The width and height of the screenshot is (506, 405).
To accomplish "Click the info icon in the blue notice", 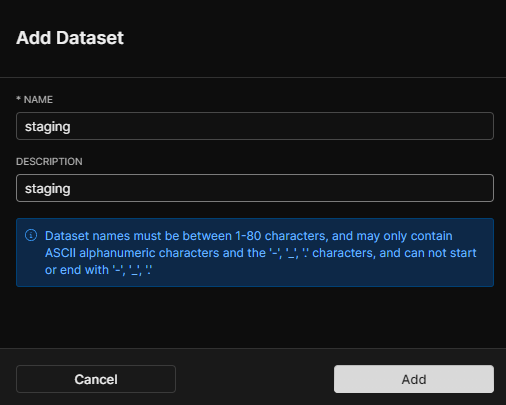I will click(31, 235).
